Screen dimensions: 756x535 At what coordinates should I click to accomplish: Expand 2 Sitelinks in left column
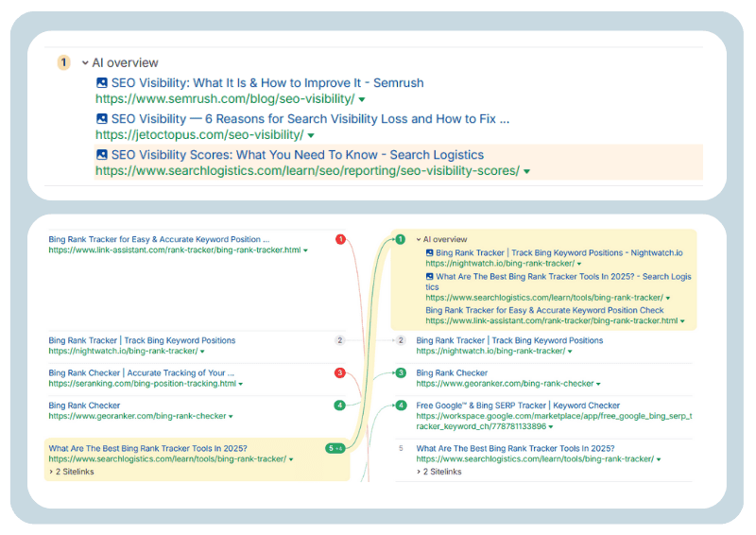coord(72,472)
